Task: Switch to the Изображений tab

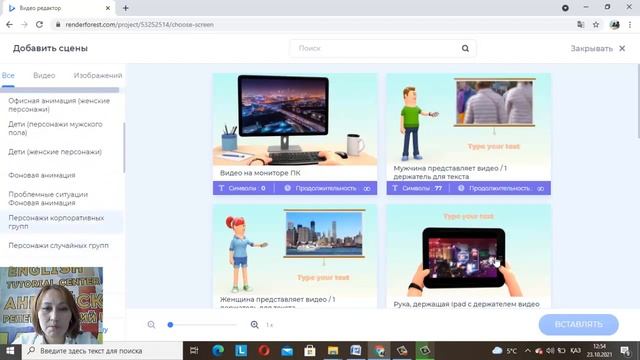Action: [x=98, y=75]
